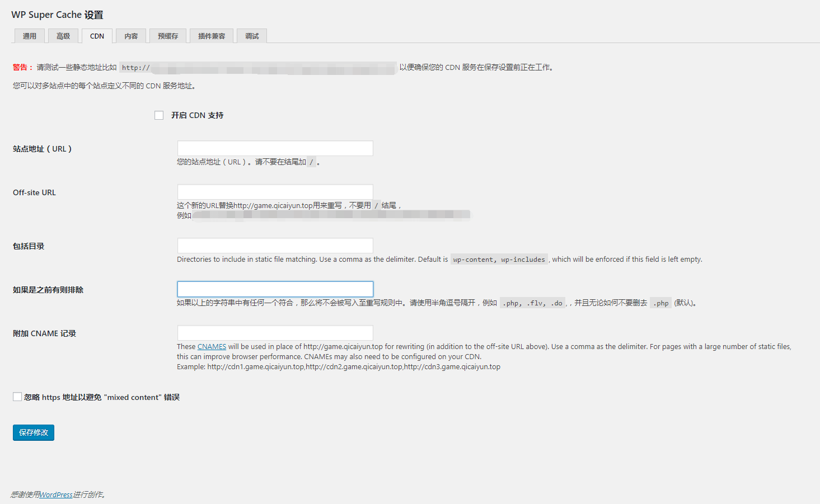Viewport: 820px width, 504px height.
Task: Click the 附加 CNAME 记录 text field
Action: pyautogui.click(x=275, y=333)
